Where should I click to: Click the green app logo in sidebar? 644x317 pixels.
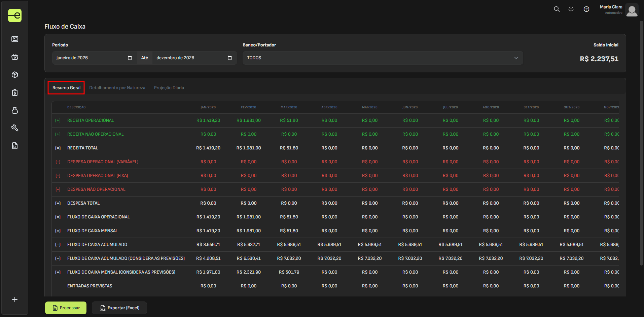click(15, 15)
